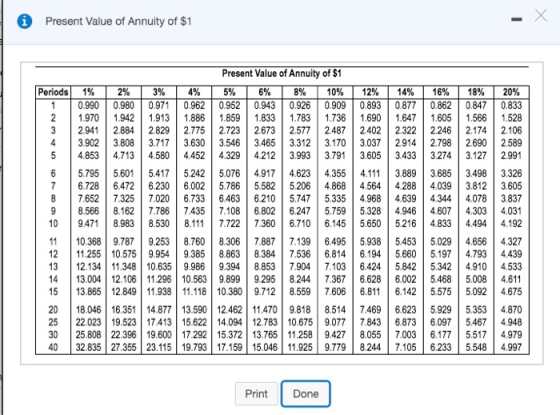Image resolution: width=560 pixels, height=415 pixels.
Task: Click value 9.471 in the 1% column
Action: click(89, 224)
